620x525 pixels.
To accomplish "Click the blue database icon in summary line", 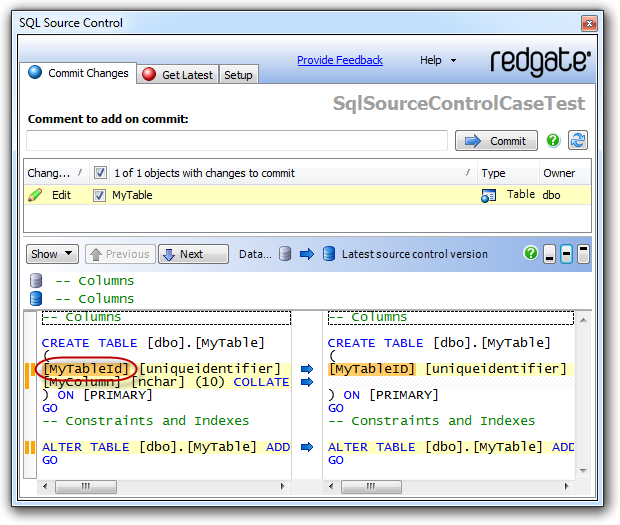I will [x=36, y=298].
